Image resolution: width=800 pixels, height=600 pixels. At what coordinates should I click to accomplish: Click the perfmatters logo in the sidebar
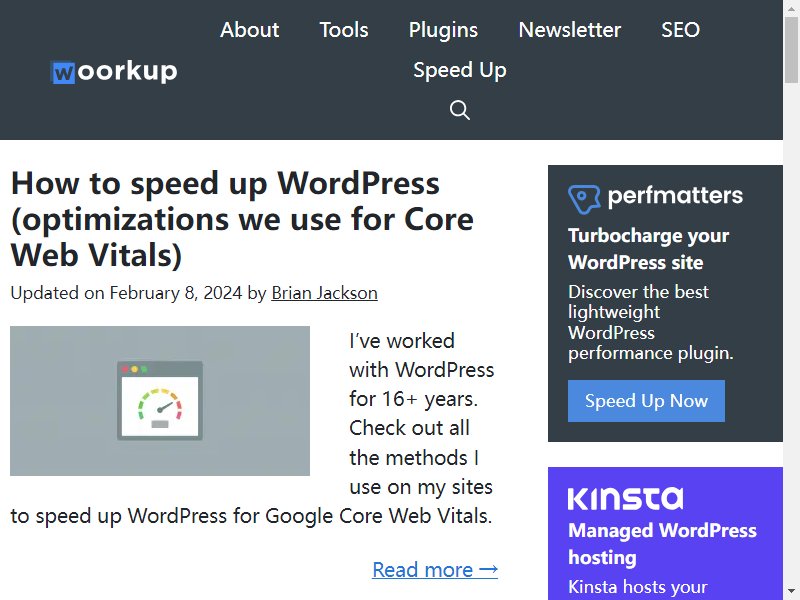point(656,198)
